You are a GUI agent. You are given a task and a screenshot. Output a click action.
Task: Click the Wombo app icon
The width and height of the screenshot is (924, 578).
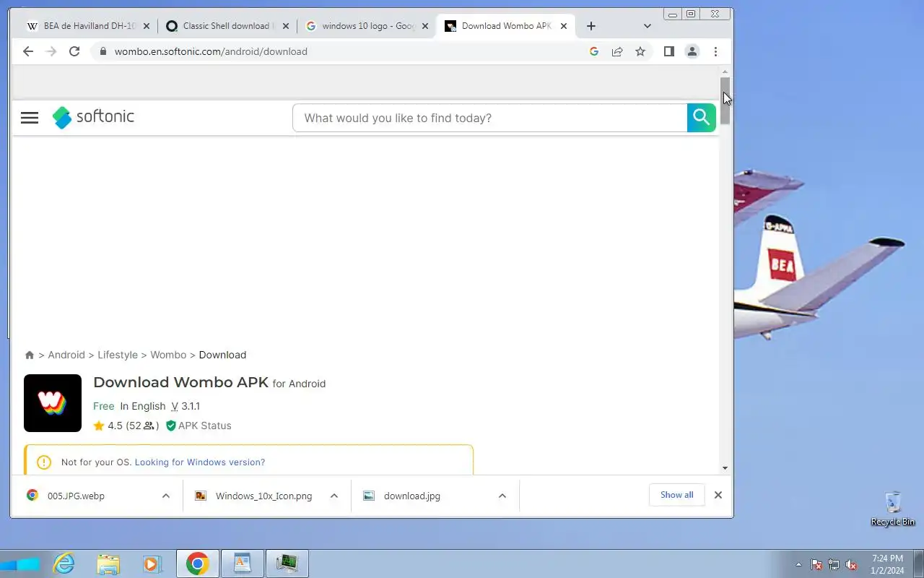(53, 403)
